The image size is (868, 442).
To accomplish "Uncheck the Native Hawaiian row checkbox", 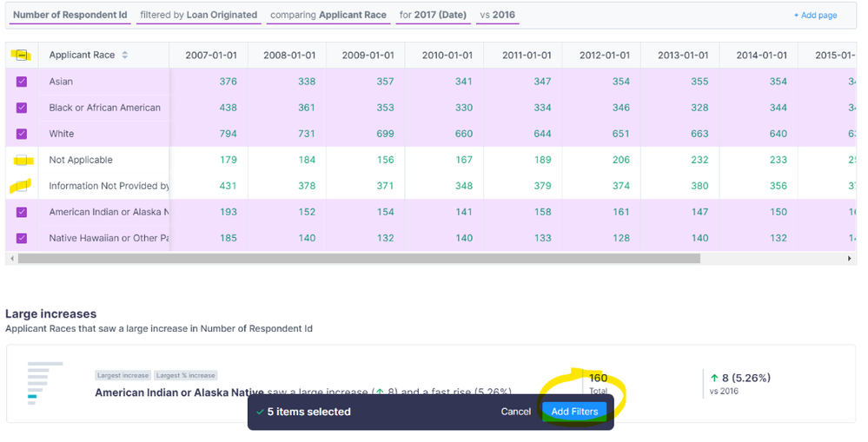I will [x=22, y=238].
